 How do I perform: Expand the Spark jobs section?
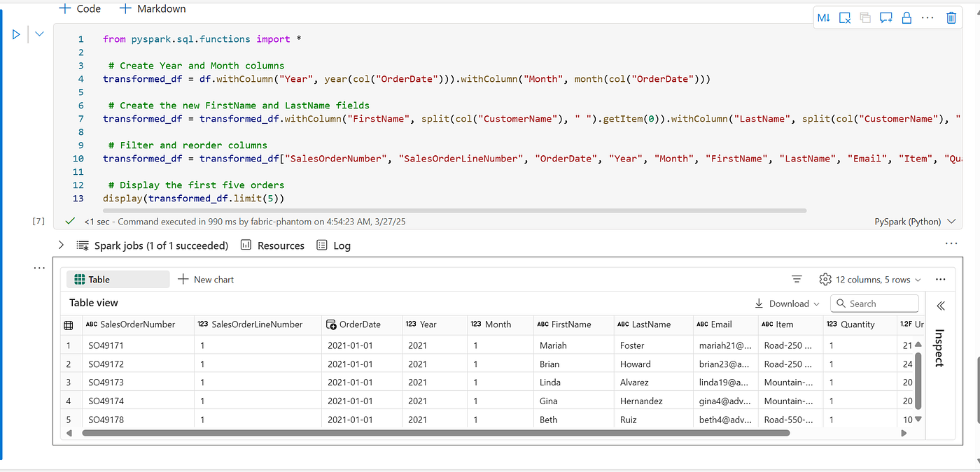click(x=61, y=245)
